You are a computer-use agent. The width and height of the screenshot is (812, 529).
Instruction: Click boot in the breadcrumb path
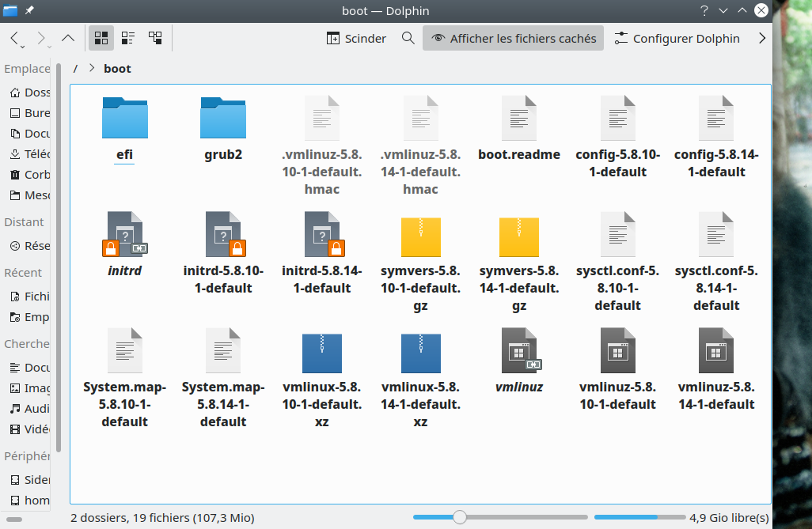pos(118,69)
